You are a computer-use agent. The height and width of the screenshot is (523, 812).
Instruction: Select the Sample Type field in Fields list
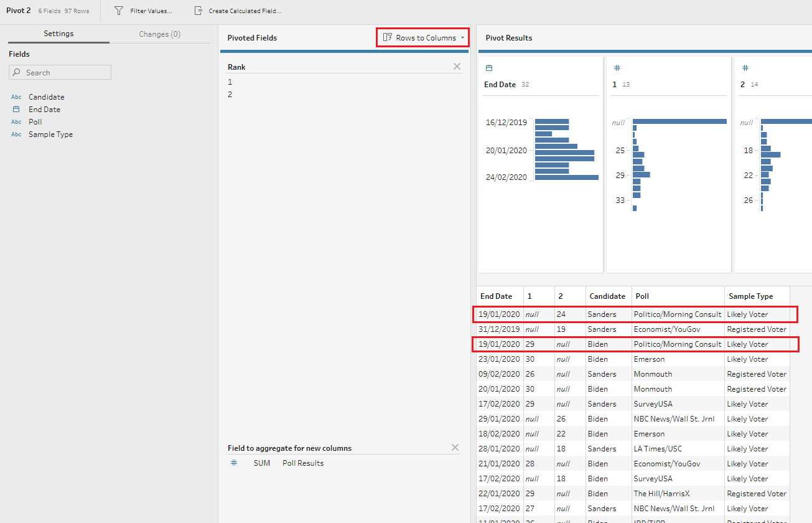[50, 134]
